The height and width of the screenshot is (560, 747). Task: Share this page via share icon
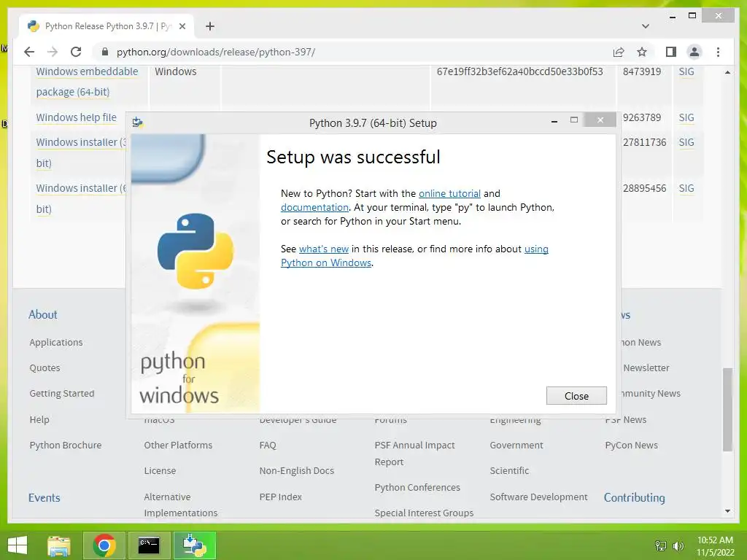click(x=619, y=52)
